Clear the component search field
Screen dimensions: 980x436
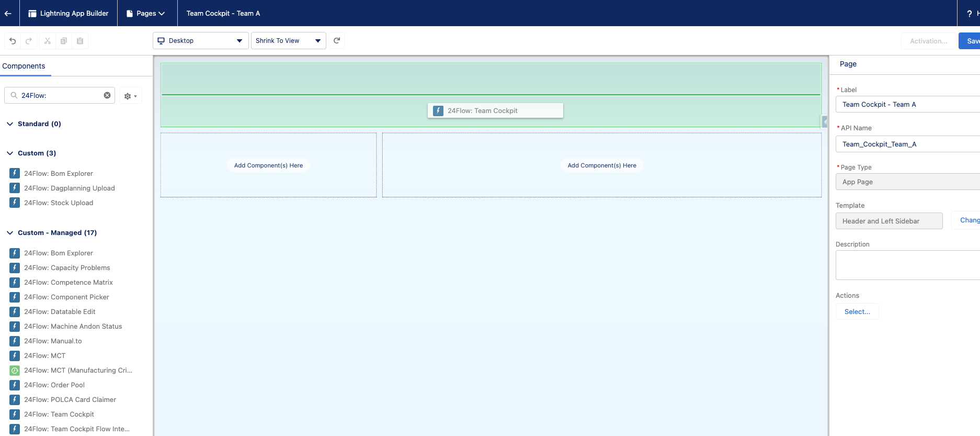[107, 95]
